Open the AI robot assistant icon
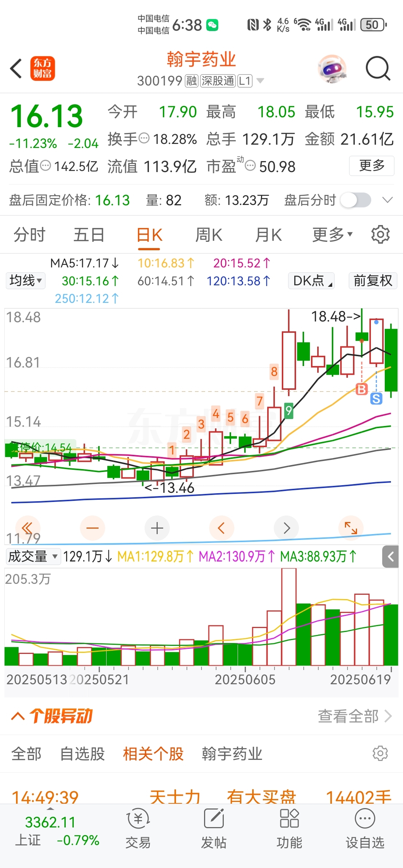The height and width of the screenshot is (868, 403). tap(332, 69)
